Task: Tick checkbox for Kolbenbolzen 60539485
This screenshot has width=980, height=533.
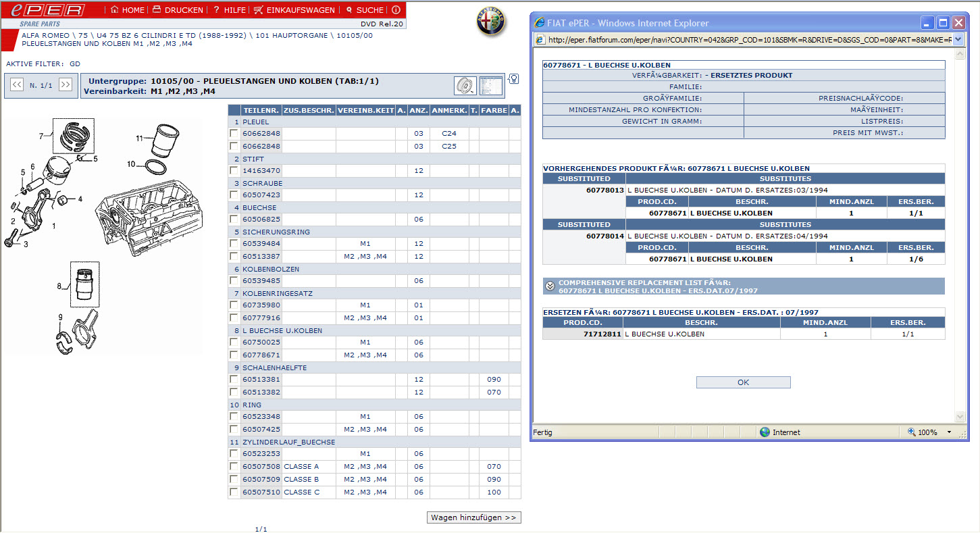Action: 234,280
